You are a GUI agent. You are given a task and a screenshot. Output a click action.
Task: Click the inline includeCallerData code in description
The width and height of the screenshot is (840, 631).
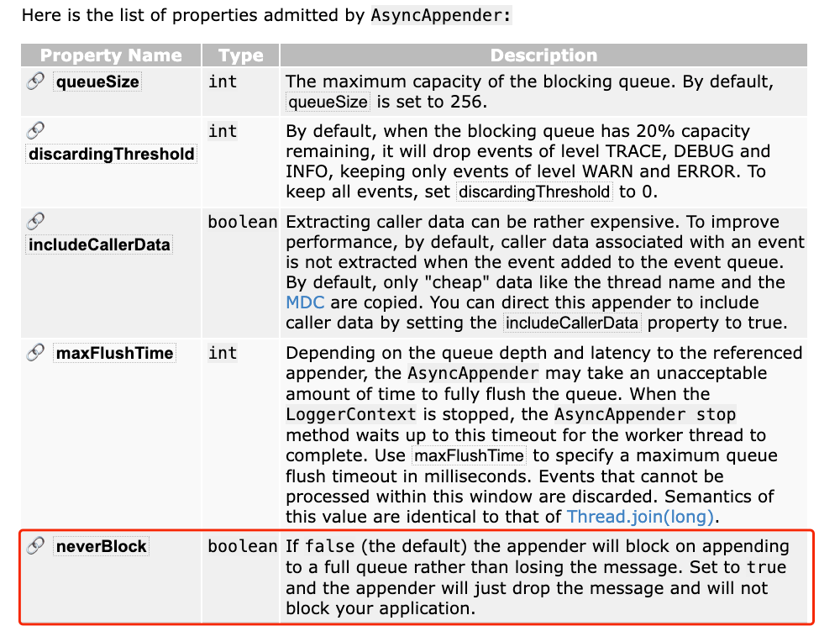(x=572, y=323)
